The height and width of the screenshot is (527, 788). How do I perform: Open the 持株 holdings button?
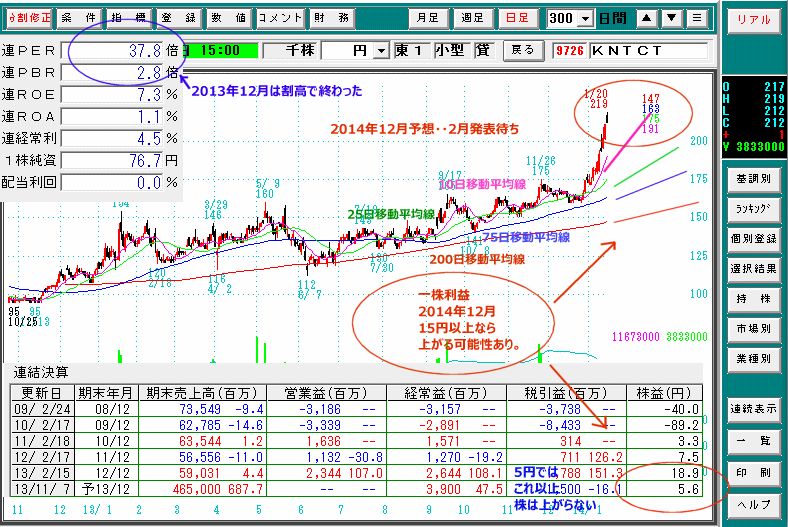(x=753, y=299)
